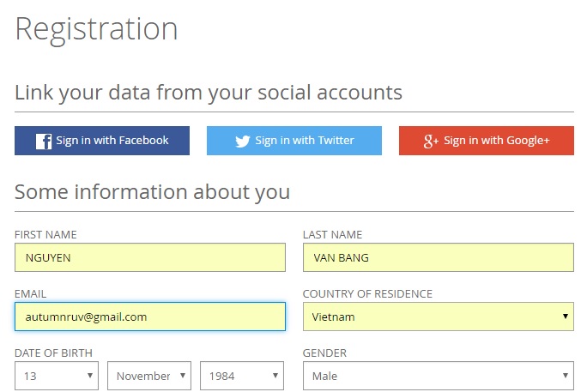Expand the birth year dropdown showing 1984
This screenshot has width=587, height=392.
(242, 376)
